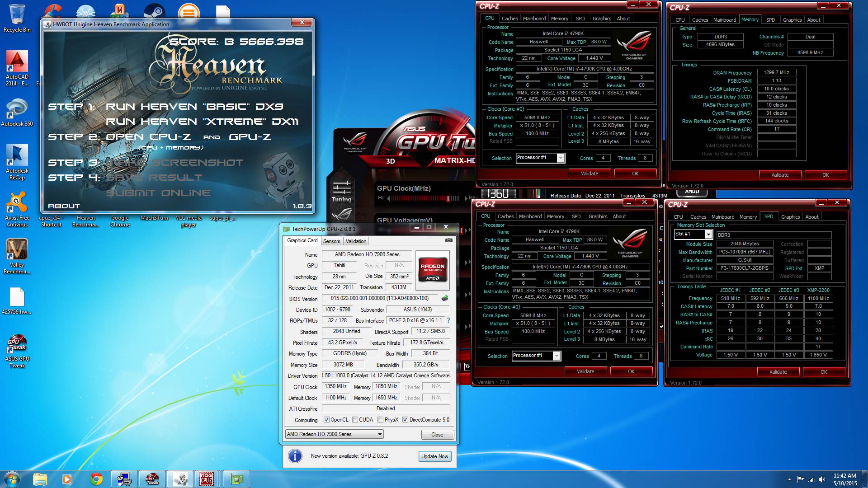Switch to ROG CPU-Z on the taskbar
Screen dimensions: 868x488
[207, 479]
